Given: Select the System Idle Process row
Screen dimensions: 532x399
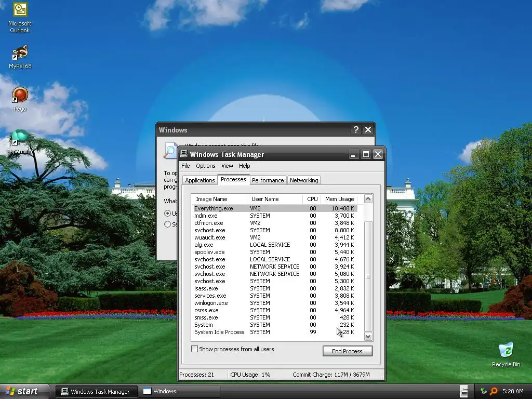Looking at the screenshot, I should point(275,332).
